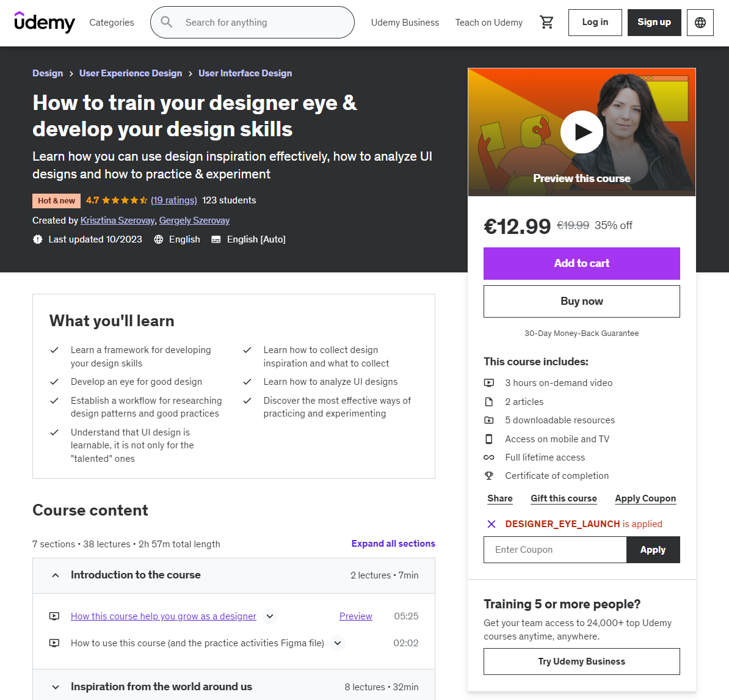
Task: Expand Inspiration from the world around us
Action: point(234,687)
